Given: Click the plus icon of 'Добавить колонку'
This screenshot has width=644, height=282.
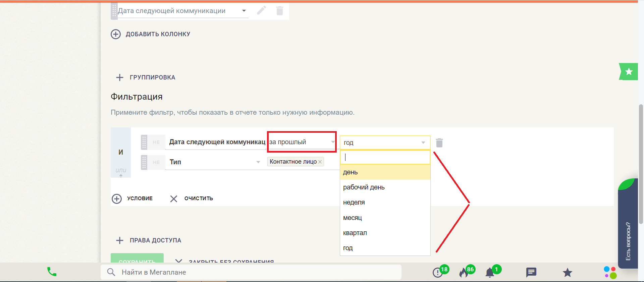Looking at the screenshot, I should pos(116,34).
